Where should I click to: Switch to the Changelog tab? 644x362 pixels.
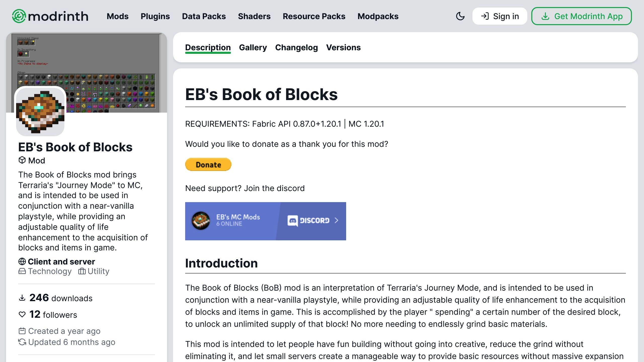point(296,48)
